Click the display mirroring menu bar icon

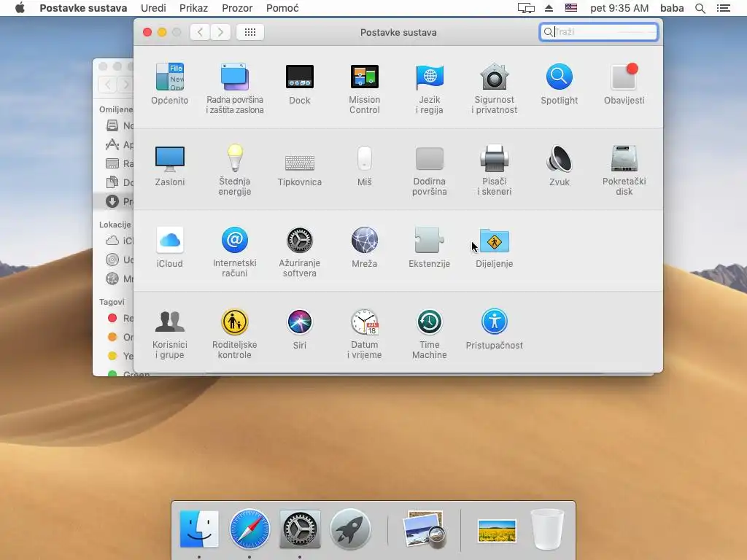(526, 8)
